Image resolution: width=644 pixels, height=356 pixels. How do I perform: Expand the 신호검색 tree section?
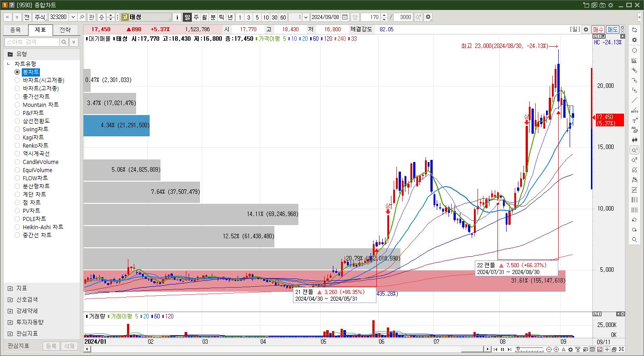click(x=10, y=299)
